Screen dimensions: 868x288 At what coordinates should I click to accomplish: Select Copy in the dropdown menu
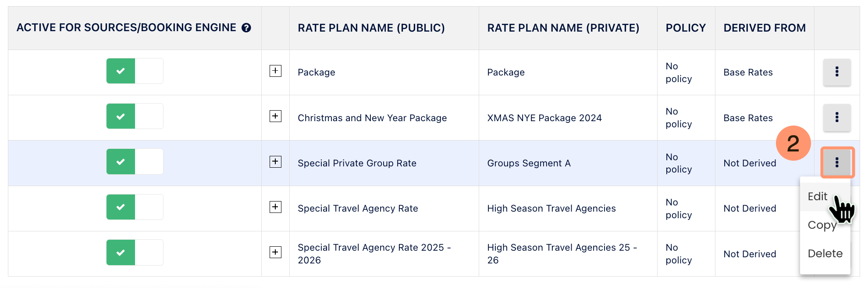tap(822, 225)
